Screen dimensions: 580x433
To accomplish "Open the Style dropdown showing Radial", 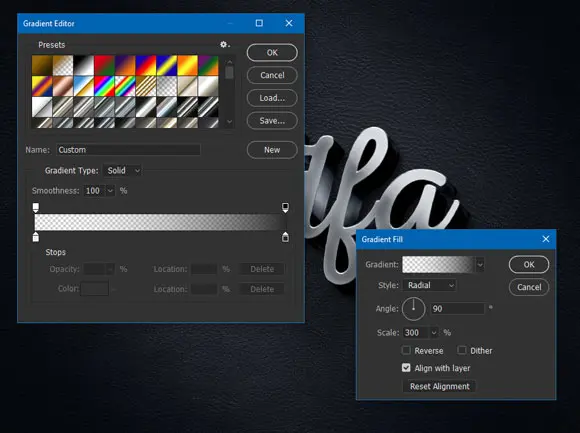I will (430, 285).
